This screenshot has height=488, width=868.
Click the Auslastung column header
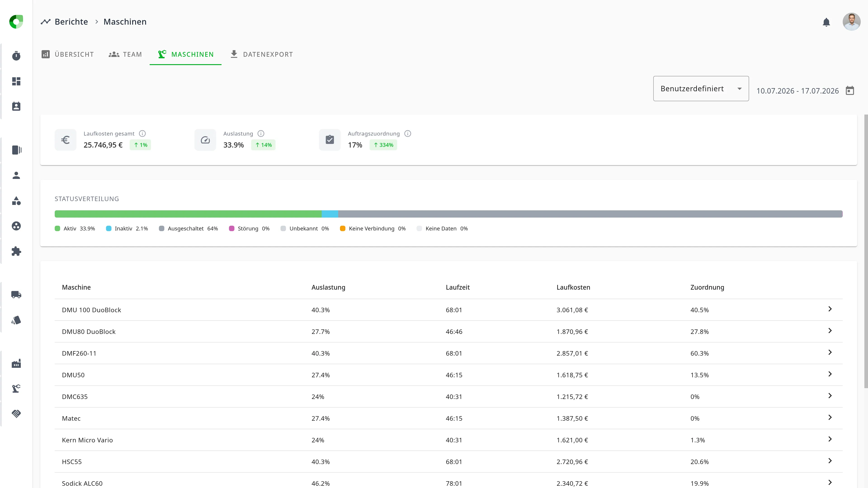(328, 287)
